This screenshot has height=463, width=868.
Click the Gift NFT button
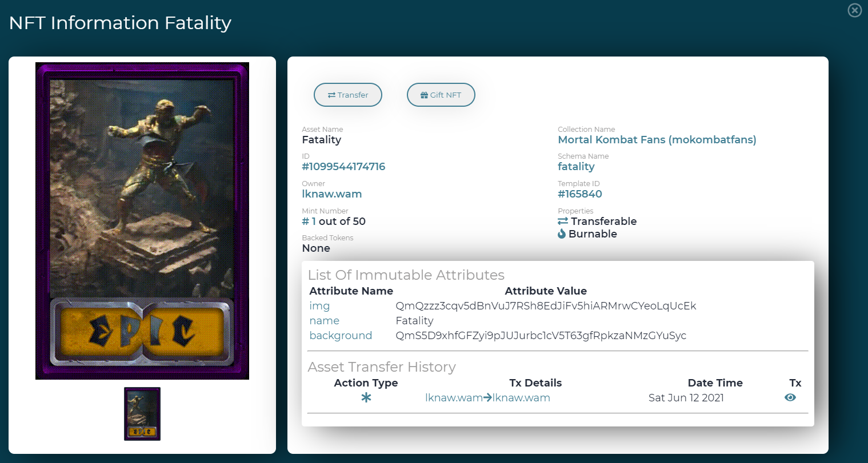click(441, 95)
